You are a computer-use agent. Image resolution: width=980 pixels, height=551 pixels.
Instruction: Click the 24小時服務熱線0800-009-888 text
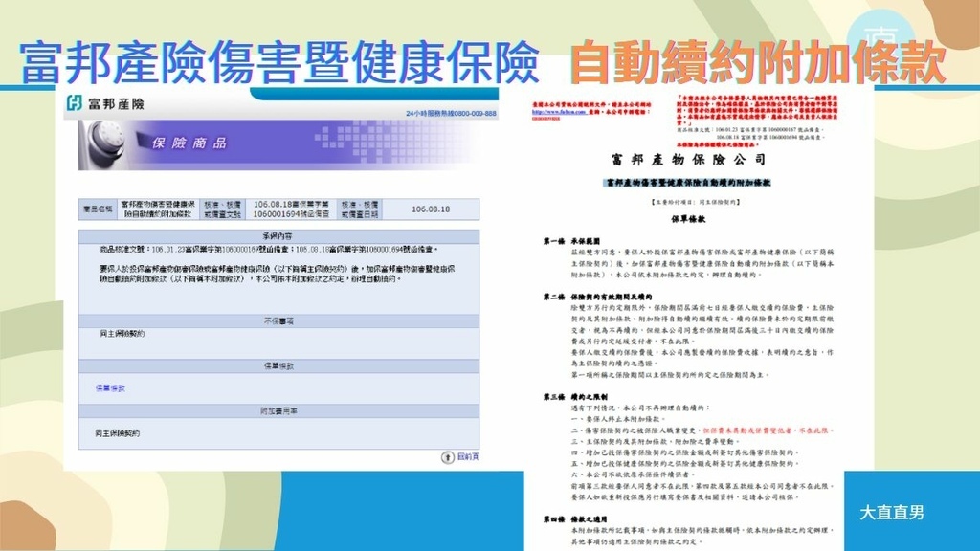click(x=451, y=113)
